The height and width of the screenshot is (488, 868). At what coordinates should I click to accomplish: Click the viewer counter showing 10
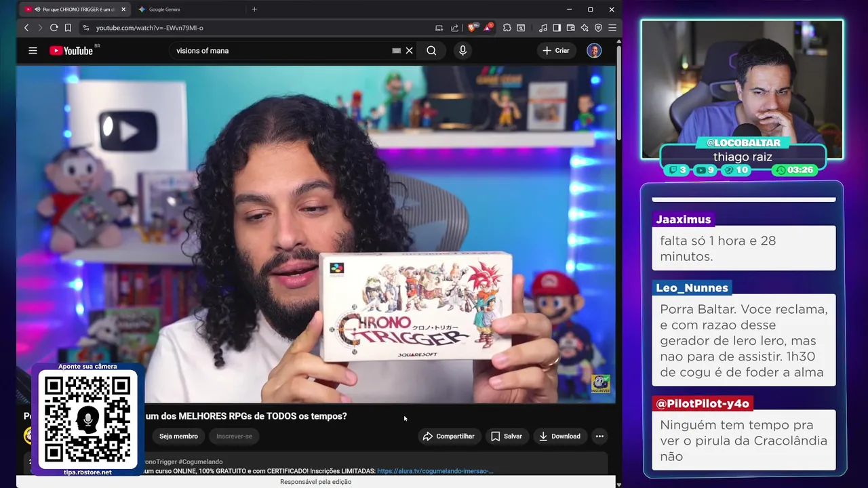pyautogui.click(x=736, y=170)
